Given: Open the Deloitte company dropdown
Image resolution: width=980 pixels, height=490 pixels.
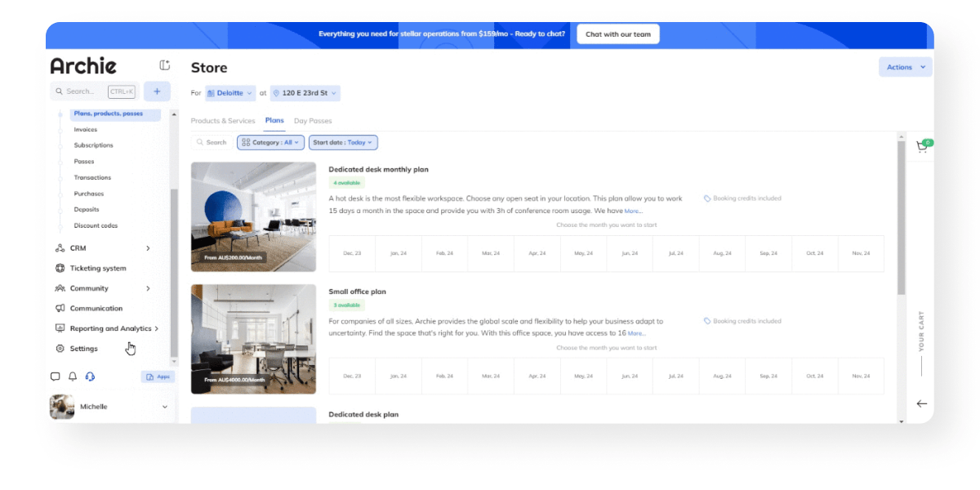Looking at the screenshot, I should (x=230, y=93).
